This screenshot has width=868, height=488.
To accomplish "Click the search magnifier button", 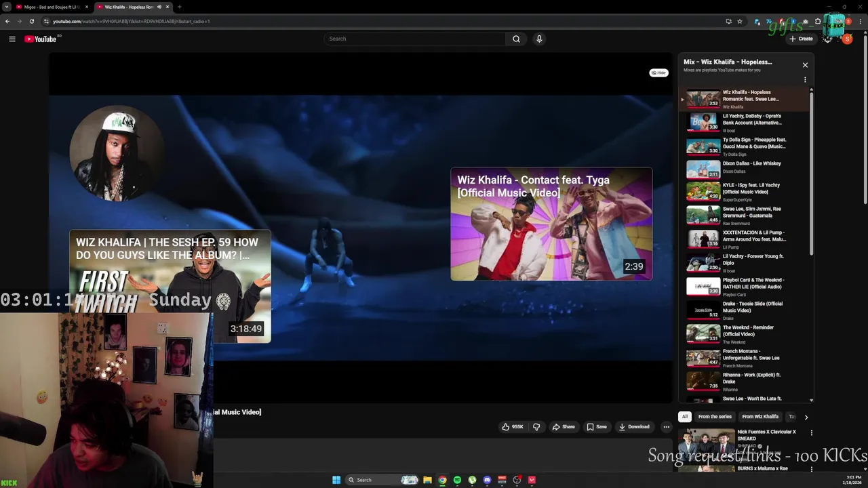I will click(x=516, y=39).
